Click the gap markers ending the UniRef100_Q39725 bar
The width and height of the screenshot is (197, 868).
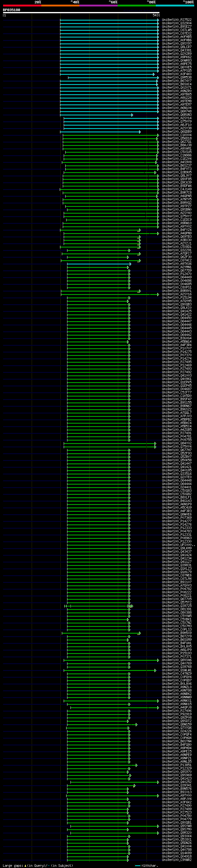[x=130, y=606]
